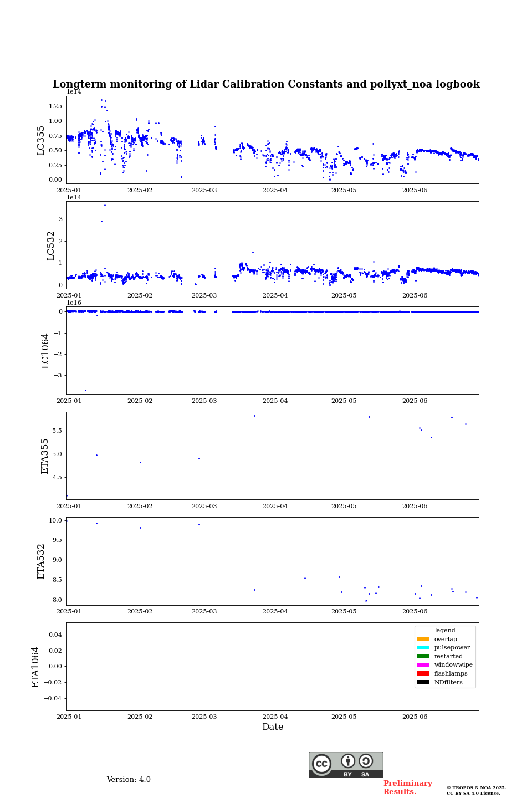Select the green restarted legend swatch
Screen dimensions: 532x798
click(423, 656)
